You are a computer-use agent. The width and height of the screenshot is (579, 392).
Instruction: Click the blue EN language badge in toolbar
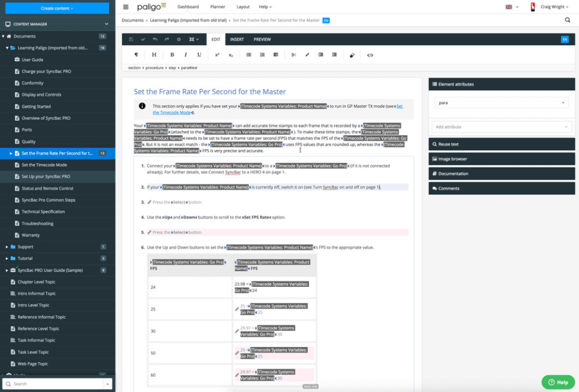[565, 40]
